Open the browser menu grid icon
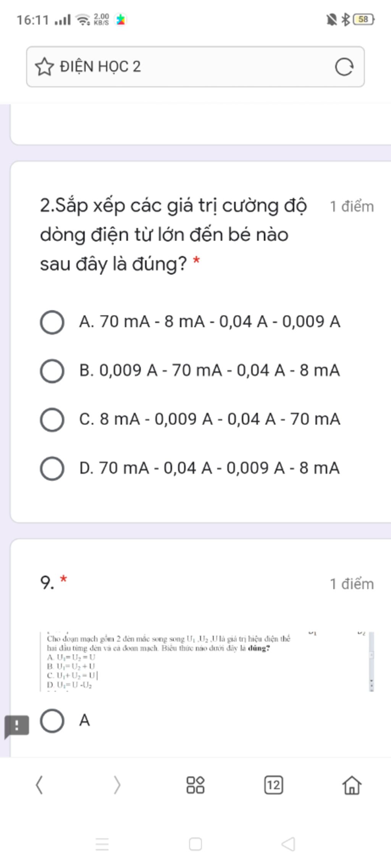The width and height of the screenshot is (391, 868). pos(195,785)
